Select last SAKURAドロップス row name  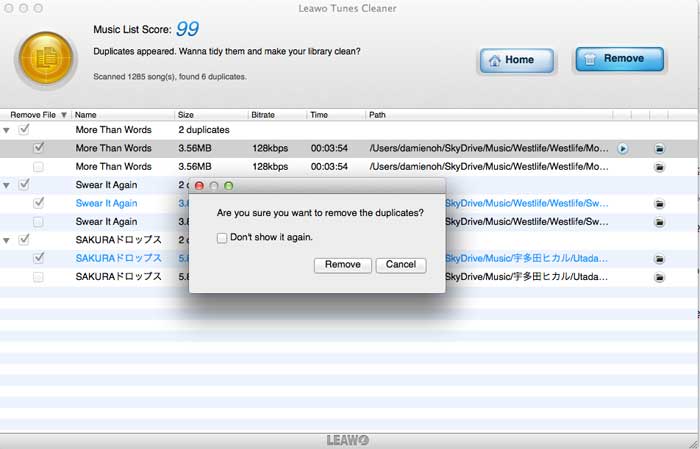118,277
